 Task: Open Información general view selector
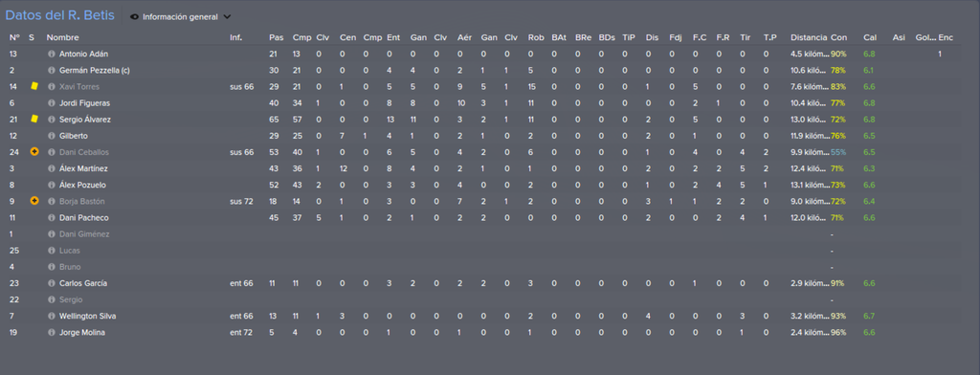181,17
